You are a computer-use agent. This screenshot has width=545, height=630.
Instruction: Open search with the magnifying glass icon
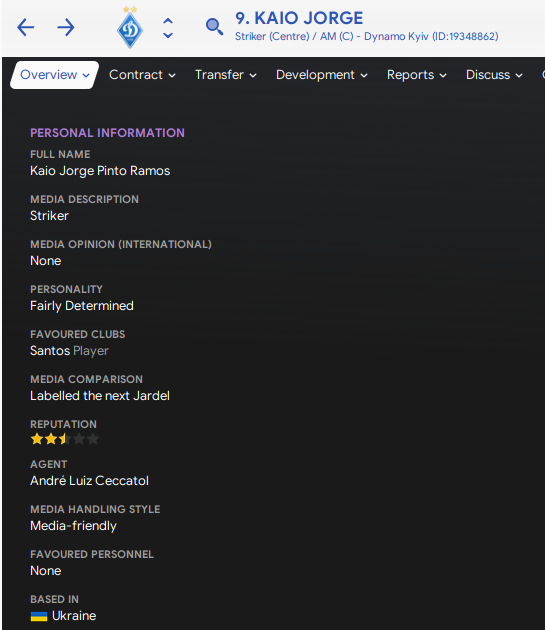(x=214, y=27)
